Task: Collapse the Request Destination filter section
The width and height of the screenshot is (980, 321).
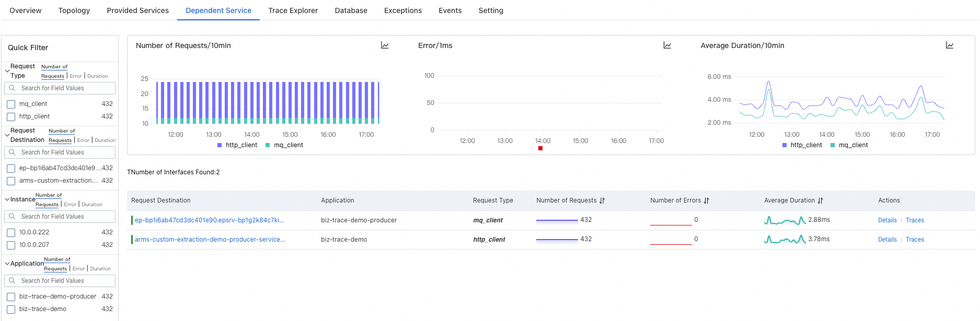Action: point(7,135)
